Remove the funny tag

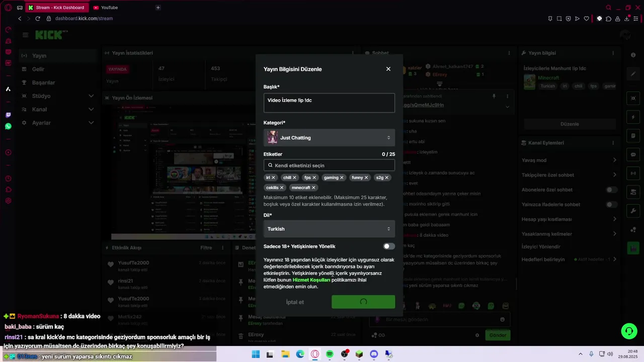[366, 177]
